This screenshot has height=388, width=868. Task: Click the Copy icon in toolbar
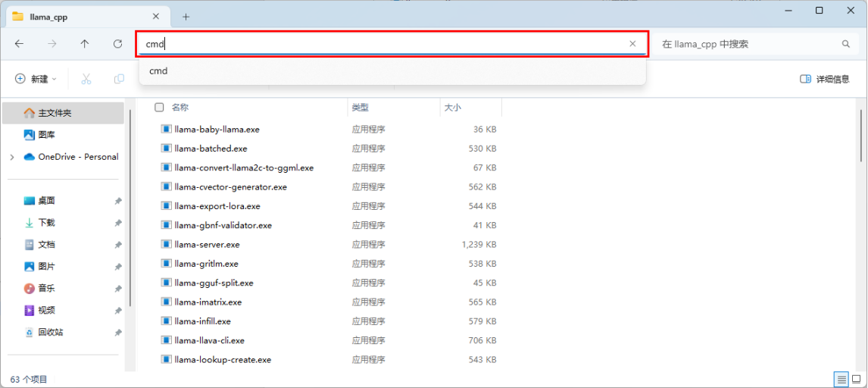pos(119,79)
